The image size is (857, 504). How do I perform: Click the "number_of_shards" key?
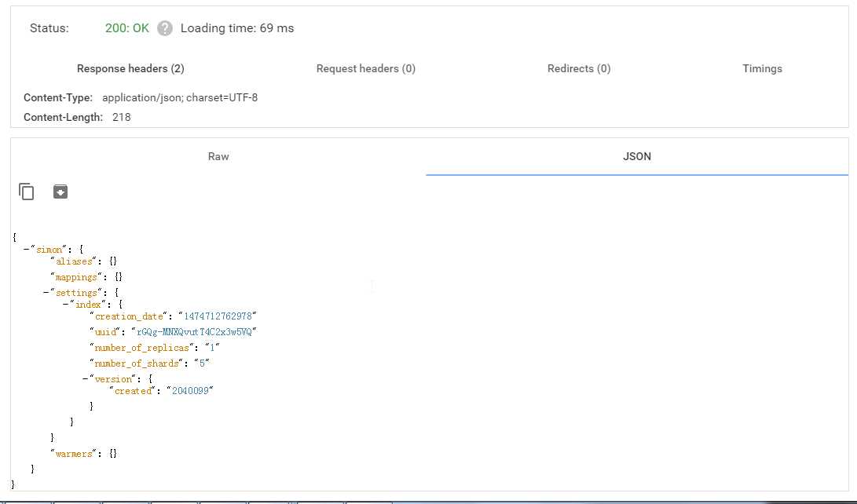tap(137, 363)
